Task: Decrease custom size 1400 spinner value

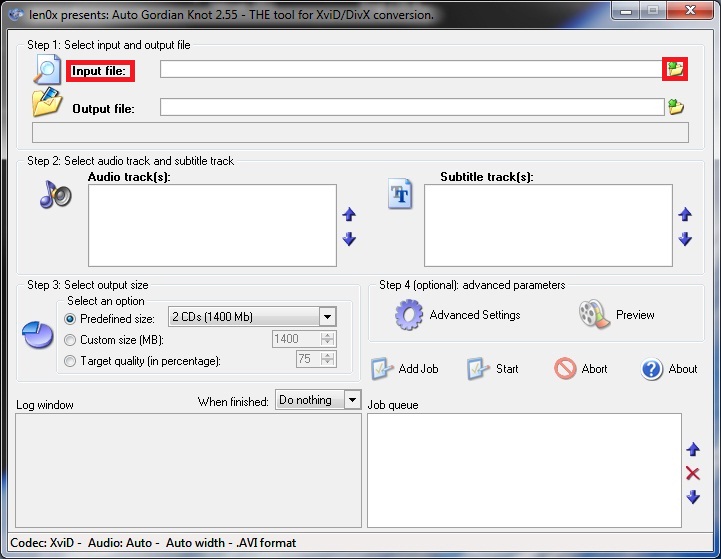Action: (328, 343)
